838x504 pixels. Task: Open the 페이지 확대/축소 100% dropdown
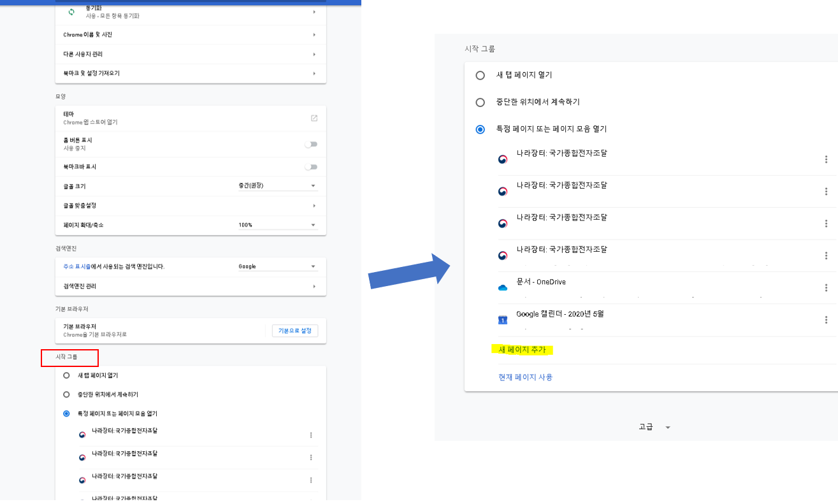(277, 225)
